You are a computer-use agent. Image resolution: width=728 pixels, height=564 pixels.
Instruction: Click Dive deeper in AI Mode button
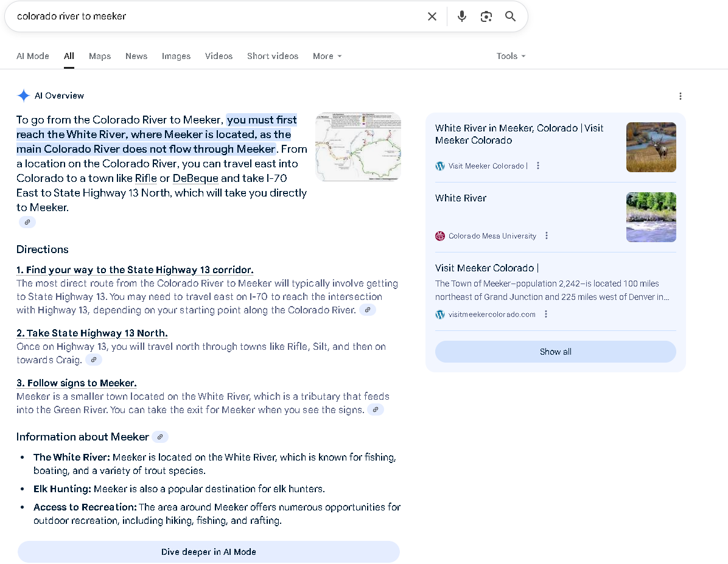208,552
